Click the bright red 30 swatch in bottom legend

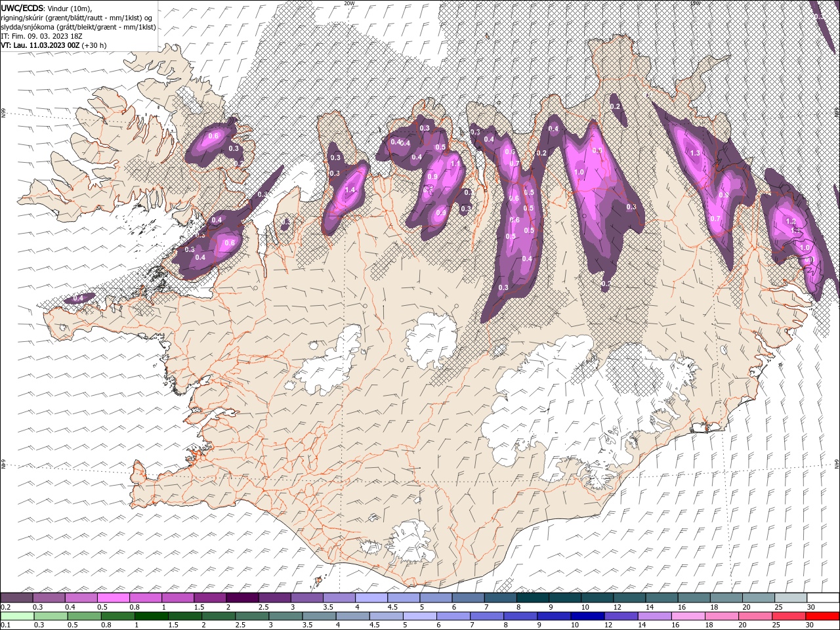(822, 616)
